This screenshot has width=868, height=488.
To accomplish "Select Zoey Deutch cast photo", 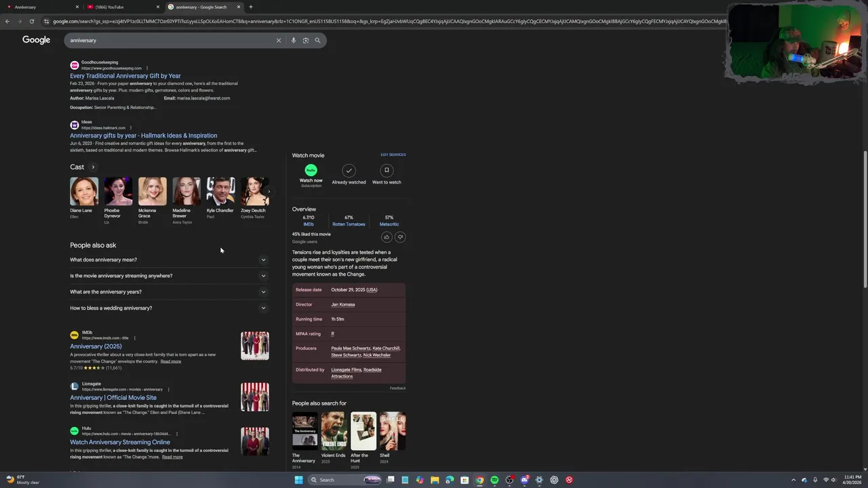I will [x=255, y=191].
